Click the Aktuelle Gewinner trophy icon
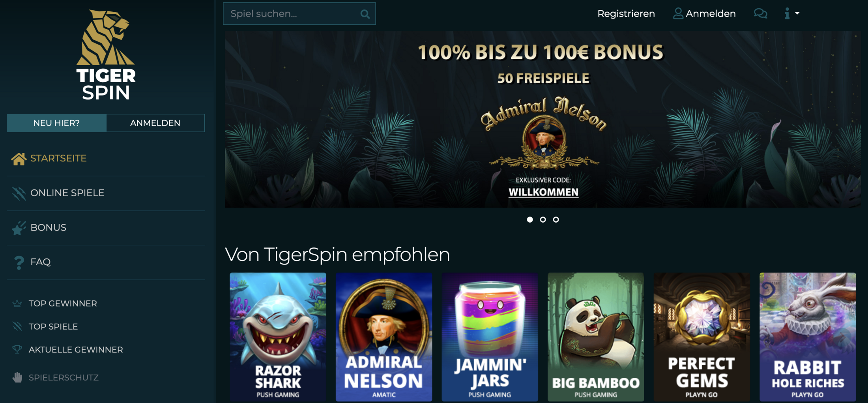Viewport: 868px width, 403px height. click(x=17, y=349)
